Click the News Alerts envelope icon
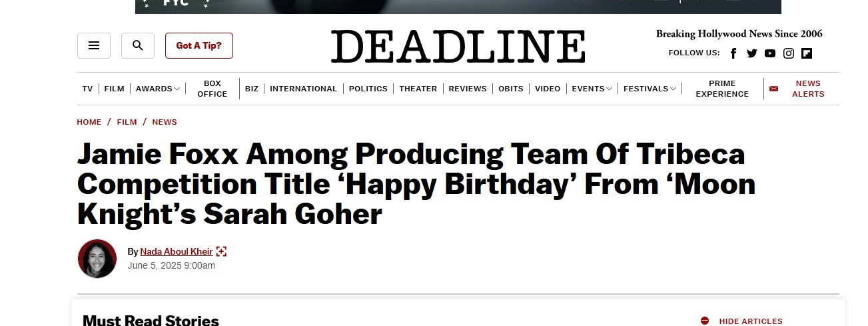Image resolution: width=868 pixels, height=326 pixels. click(x=773, y=89)
